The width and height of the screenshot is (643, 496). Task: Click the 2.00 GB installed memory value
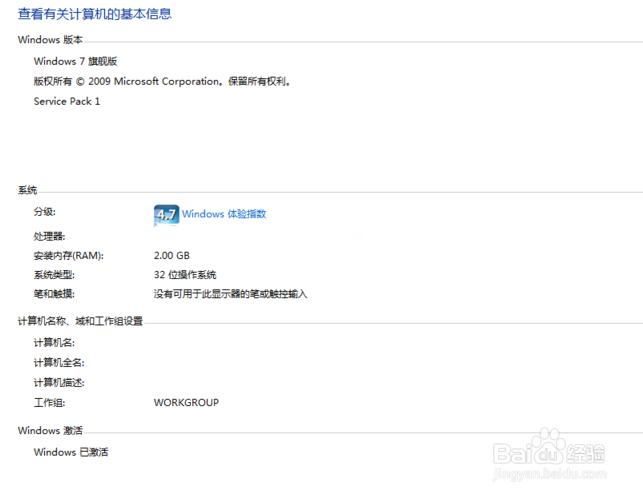pyautogui.click(x=172, y=256)
